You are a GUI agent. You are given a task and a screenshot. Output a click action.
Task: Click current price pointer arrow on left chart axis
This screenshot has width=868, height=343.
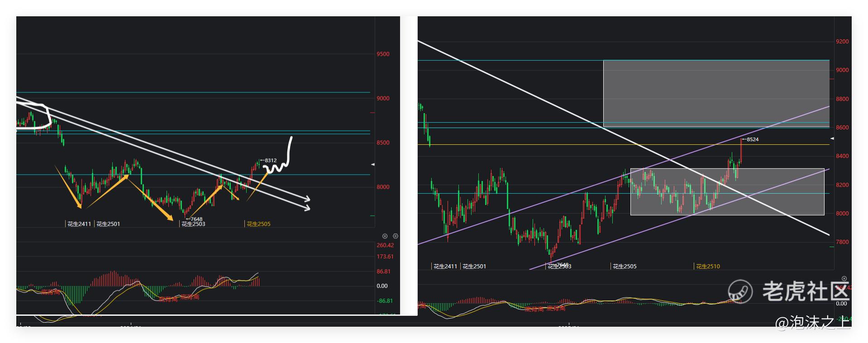[373, 164]
